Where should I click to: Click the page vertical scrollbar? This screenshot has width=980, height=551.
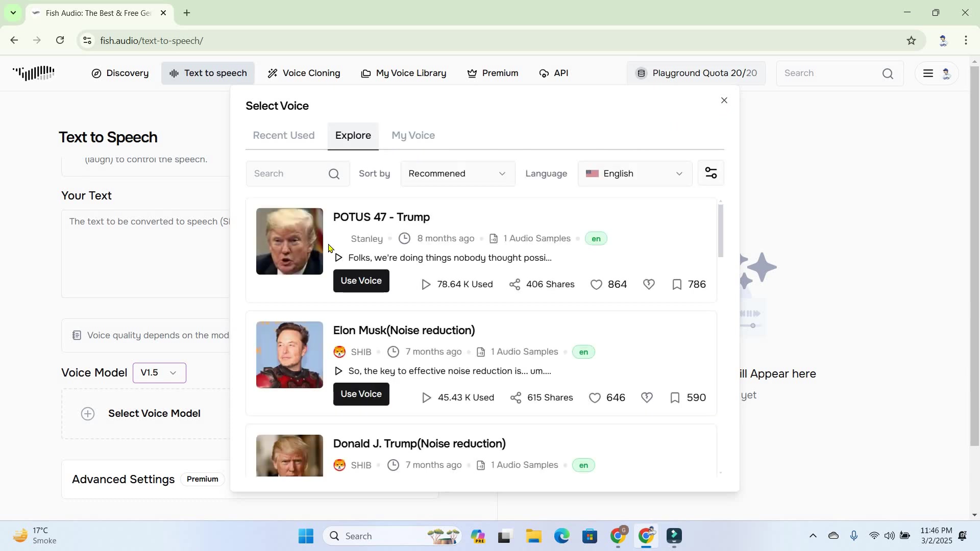coord(974,255)
